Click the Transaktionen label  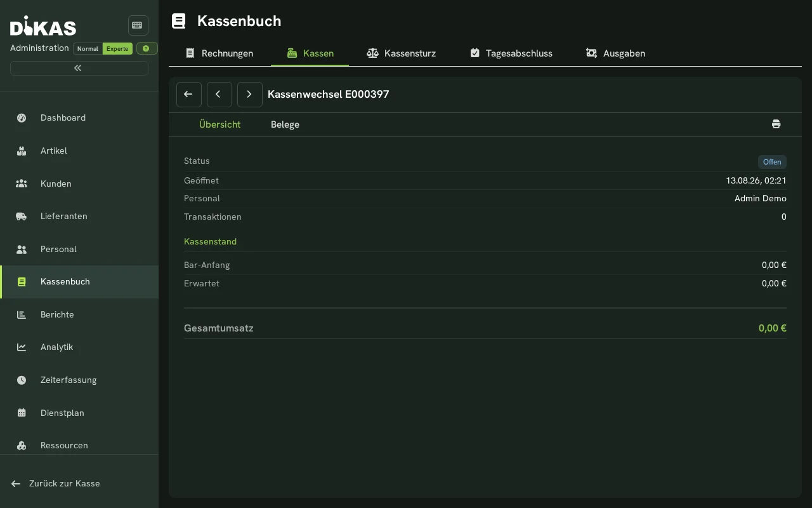click(213, 217)
